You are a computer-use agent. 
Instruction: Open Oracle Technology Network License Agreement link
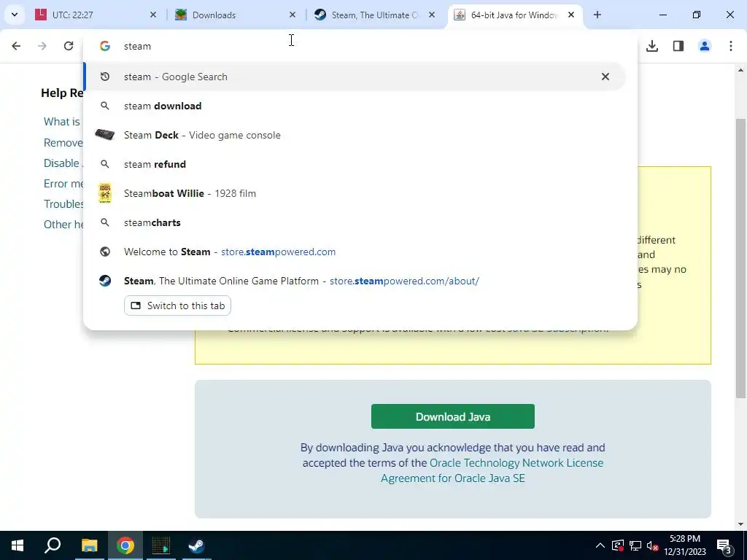pyautogui.click(x=492, y=470)
